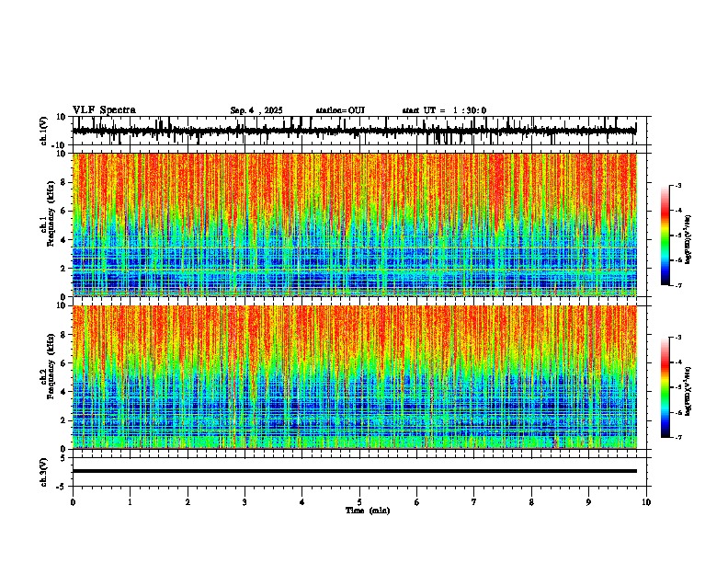Click the ch.2 color scale bar
728x563 pixels.
665,387
